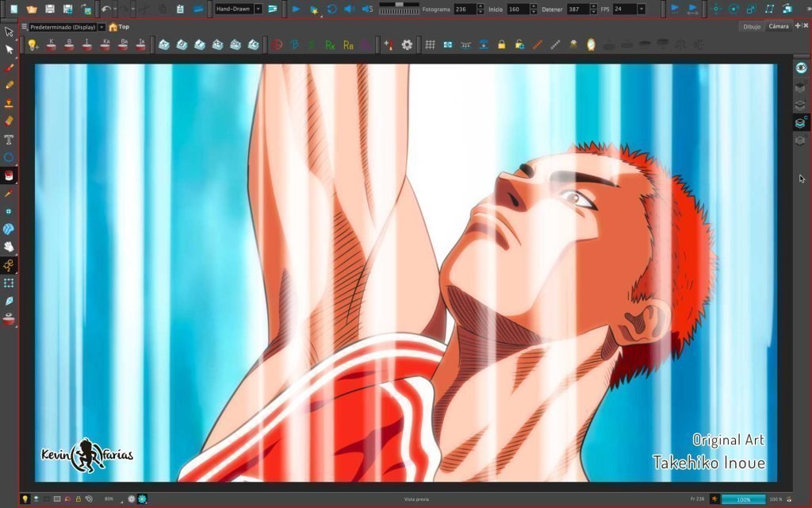Play the animation
The image size is (812, 508).
(x=296, y=9)
